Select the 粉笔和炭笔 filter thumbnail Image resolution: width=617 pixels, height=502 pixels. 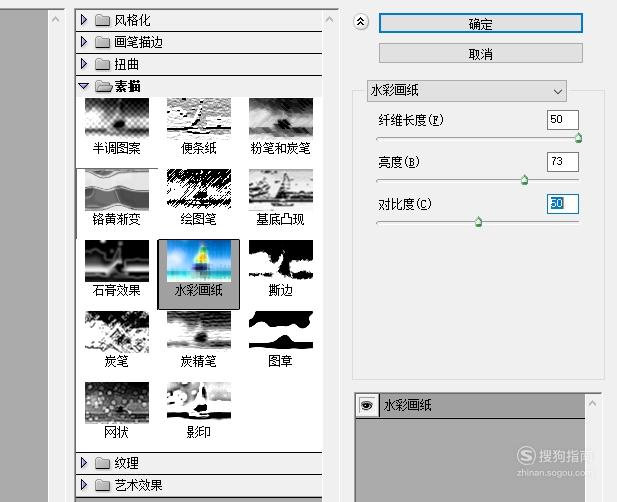pos(281,118)
